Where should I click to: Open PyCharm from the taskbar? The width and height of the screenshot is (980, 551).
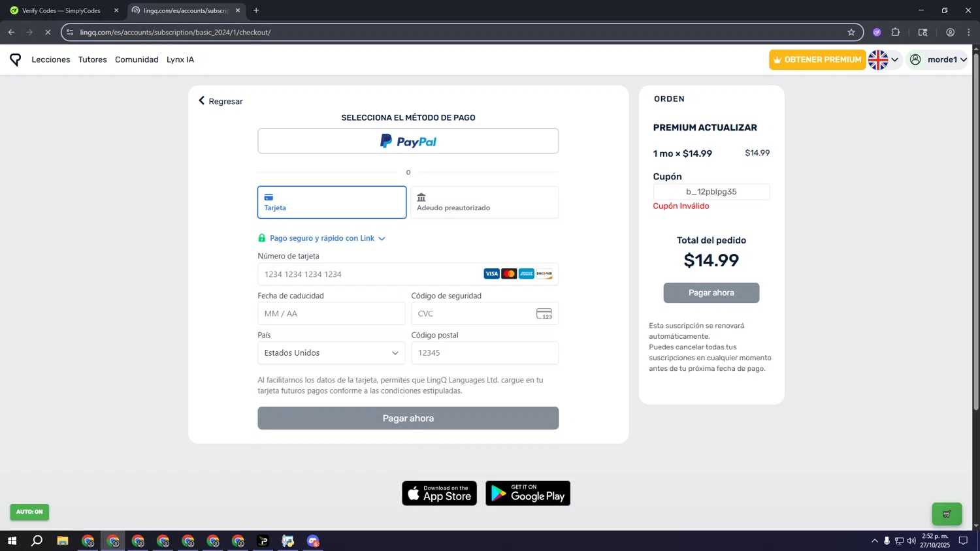tap(263, 541)
